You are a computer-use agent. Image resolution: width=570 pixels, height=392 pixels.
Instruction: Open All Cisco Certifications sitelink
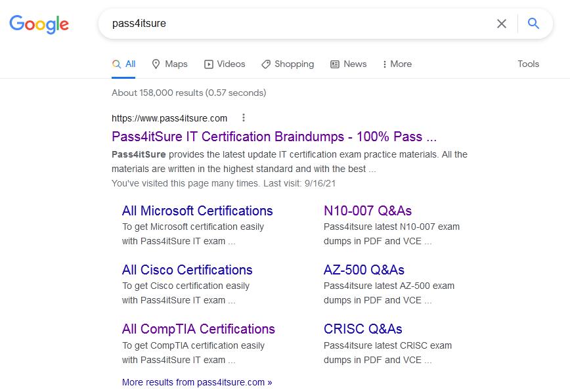(187, 270)
